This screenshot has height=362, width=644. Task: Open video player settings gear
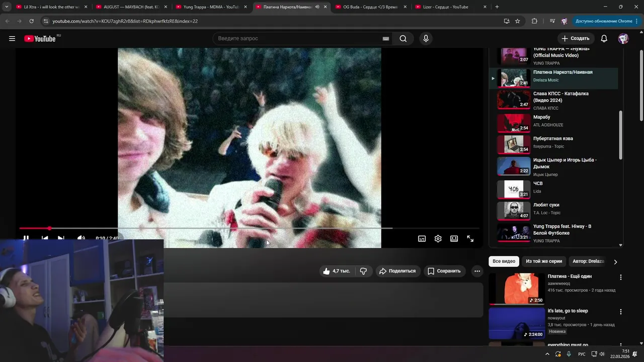438,239
